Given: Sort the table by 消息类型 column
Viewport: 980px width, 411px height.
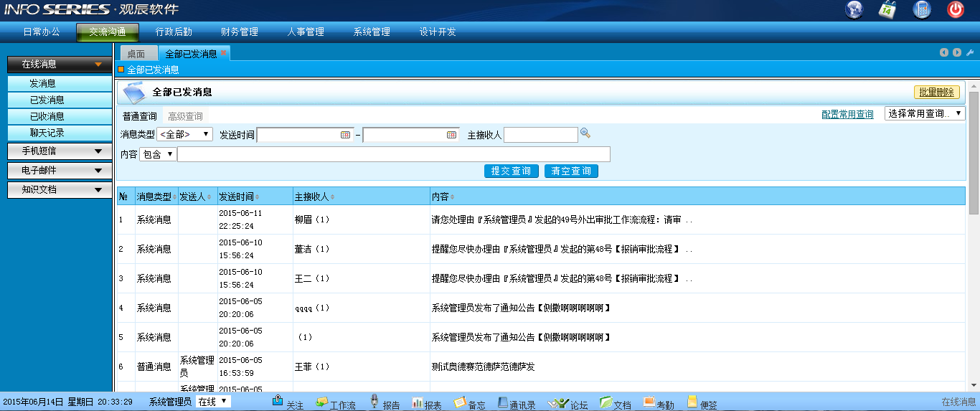Looking at the screenshot, I should 156,197.
